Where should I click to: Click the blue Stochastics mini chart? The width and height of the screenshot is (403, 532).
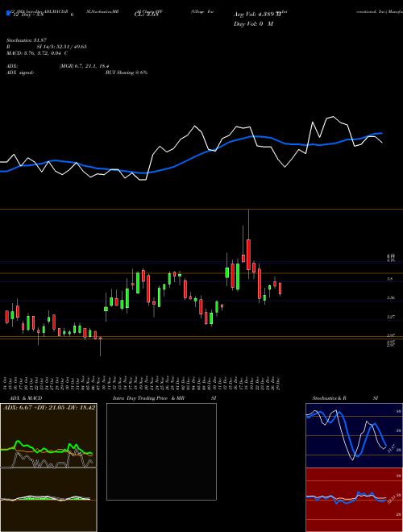click(354, 435)
